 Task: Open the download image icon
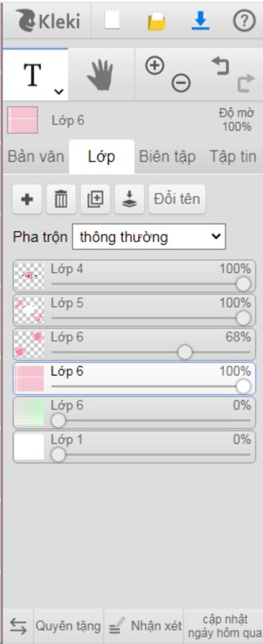[x=200, y=21]
